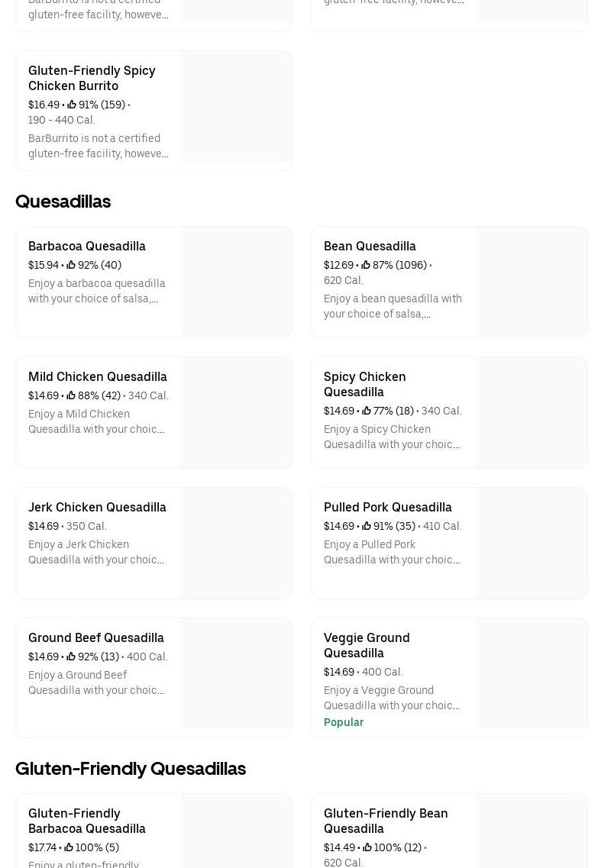This screenshot has width=614, height=868.
Task: Click the Bean Quesadilla image thumbnail
Action: (x=532, y=282)
